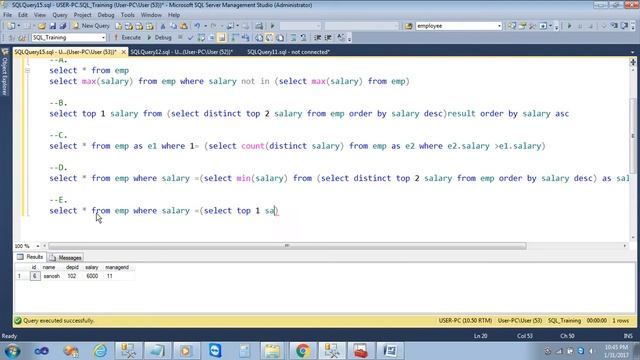Screen dimensions: 640x360
Task: Click the Paste icon in toolbar
Action: point(184,26)
